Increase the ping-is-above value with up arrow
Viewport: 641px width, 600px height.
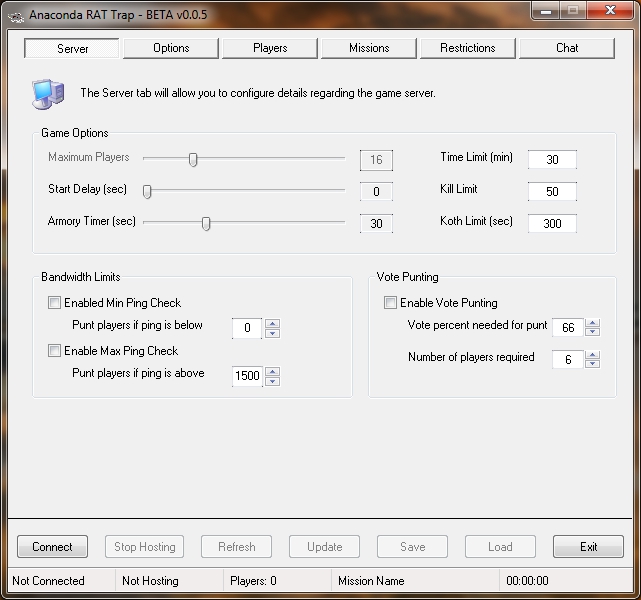[272, 371]
